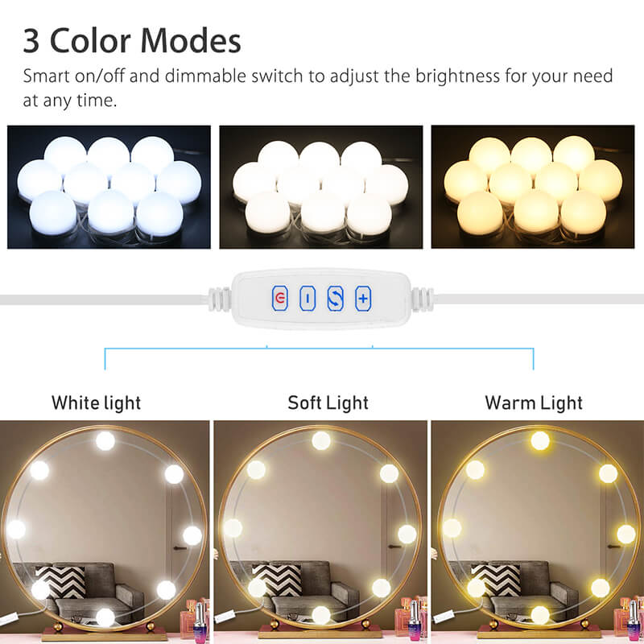Click the white inline controller body
The width and height of the screenshot is (644, 644).
tap(320, 298)
